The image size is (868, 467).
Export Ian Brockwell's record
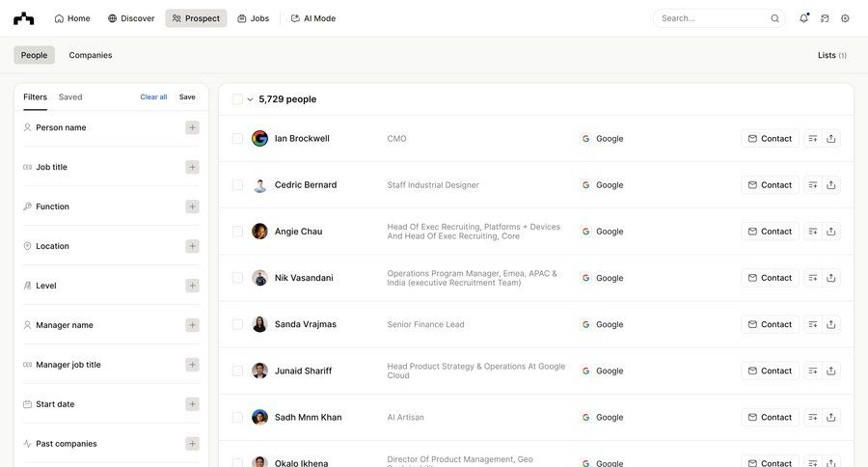coord(831,139)
